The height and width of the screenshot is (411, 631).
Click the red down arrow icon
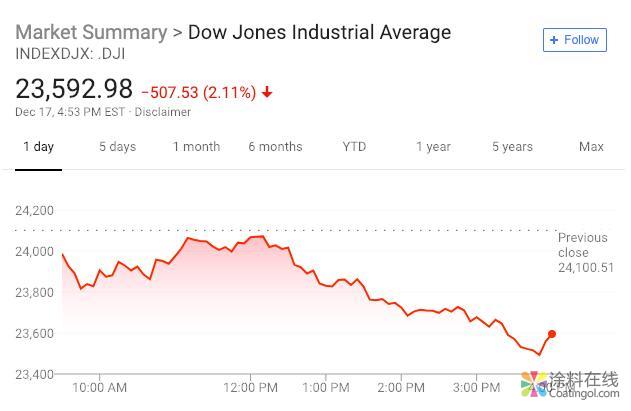[x=267, y=93]
